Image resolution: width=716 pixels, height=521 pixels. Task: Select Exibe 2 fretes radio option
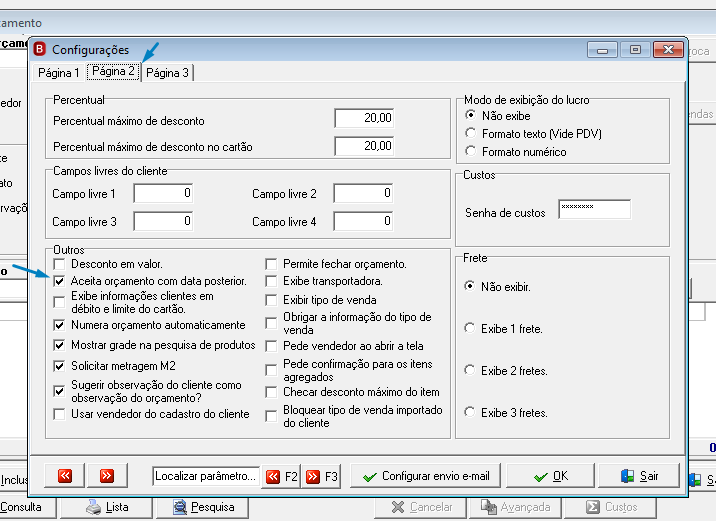[x=469, y=370]
